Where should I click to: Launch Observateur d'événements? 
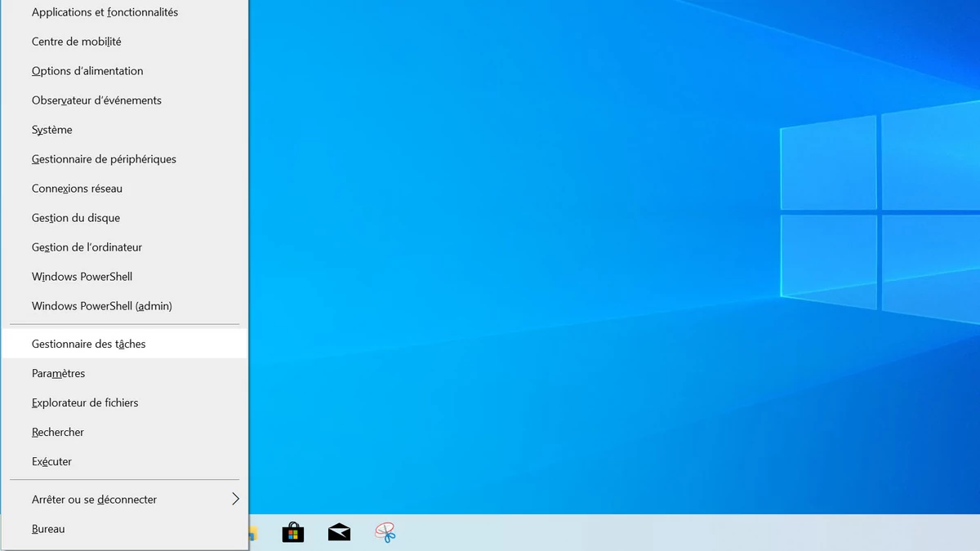(96, 100)
